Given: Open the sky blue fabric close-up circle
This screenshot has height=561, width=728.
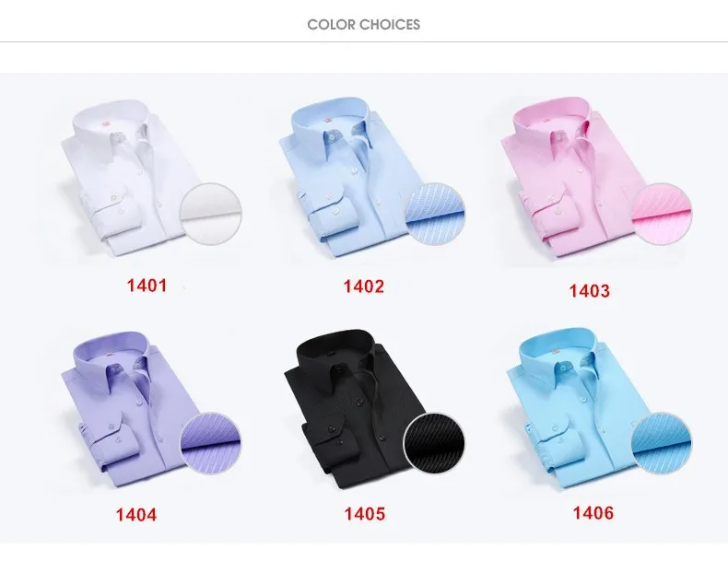Looking at the screenshot, I should 661,443.
